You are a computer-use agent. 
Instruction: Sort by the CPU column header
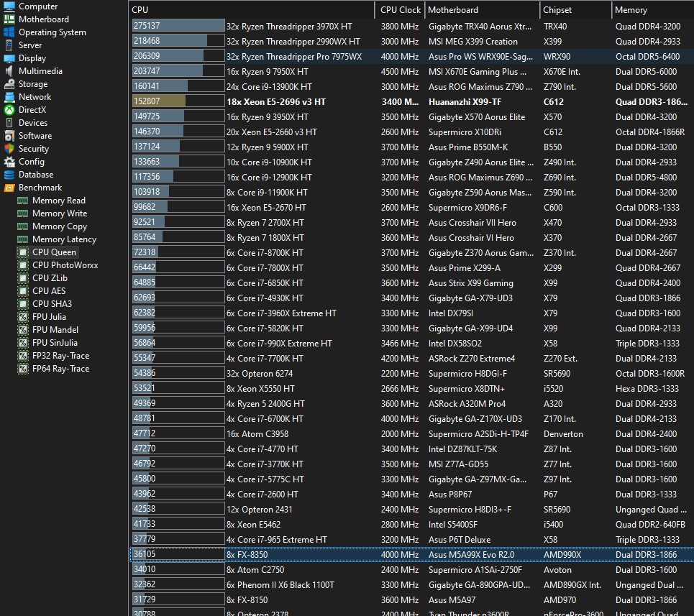tap(252, 10)
